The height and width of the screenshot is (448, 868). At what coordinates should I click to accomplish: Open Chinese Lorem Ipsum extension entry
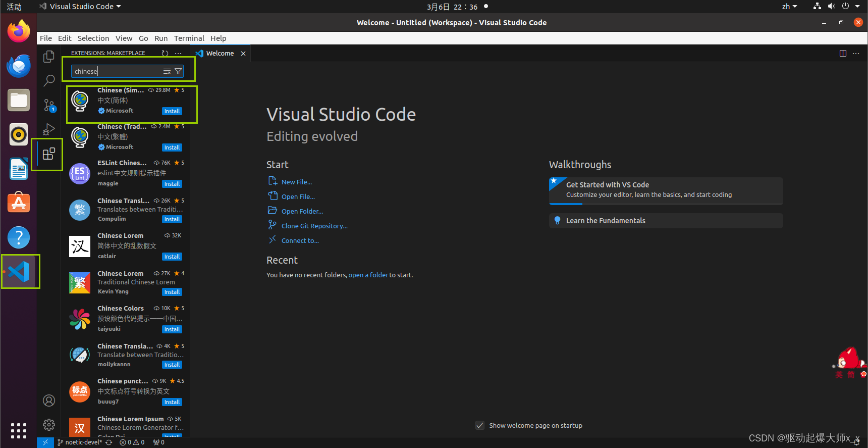[126, 426]
